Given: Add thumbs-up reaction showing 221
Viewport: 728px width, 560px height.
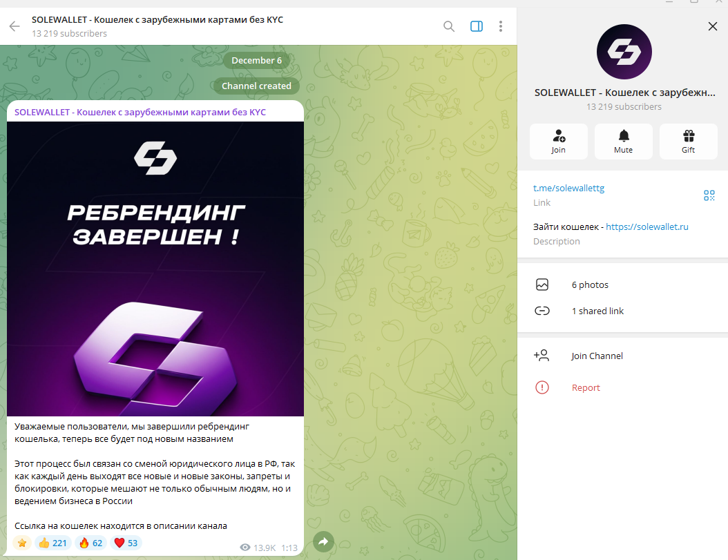Looking at the screenshot, I should pos(53,543).
